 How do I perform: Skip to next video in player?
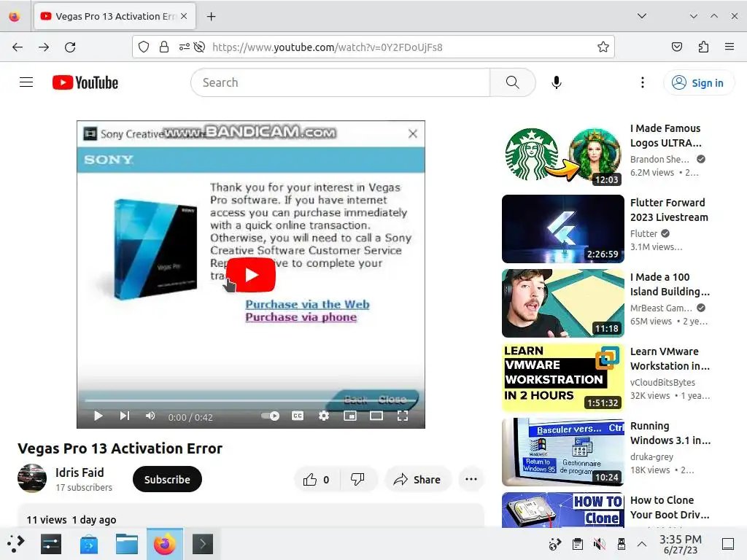124,416
